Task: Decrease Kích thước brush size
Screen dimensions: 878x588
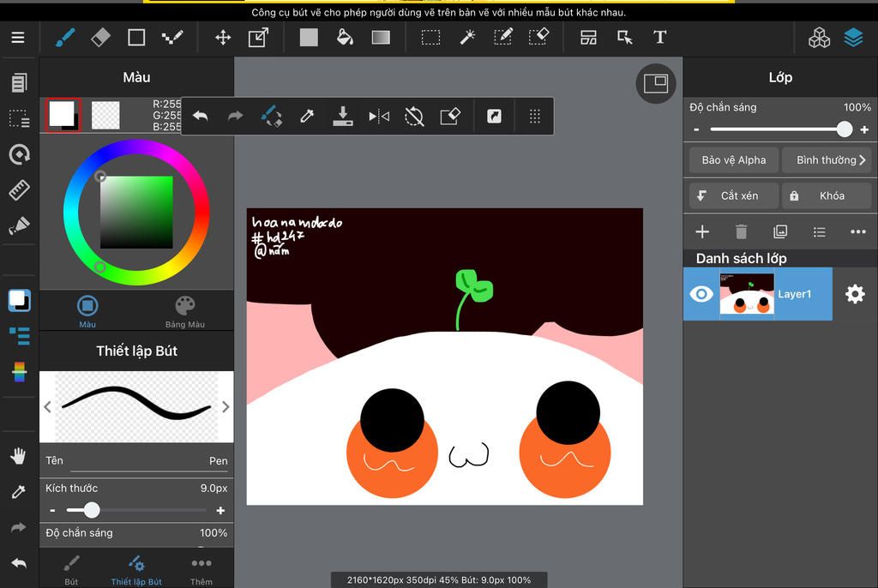Action: (x=52, y=511)
